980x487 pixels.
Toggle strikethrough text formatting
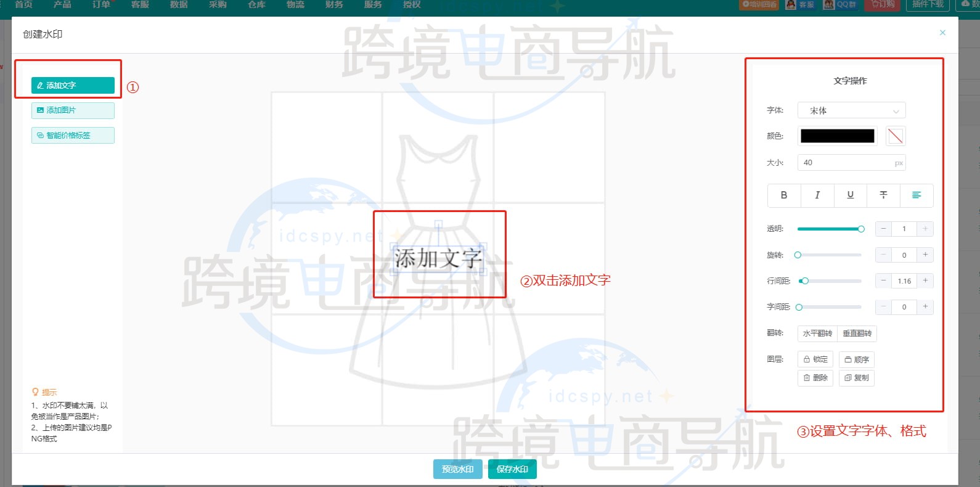tap(883, 195)
